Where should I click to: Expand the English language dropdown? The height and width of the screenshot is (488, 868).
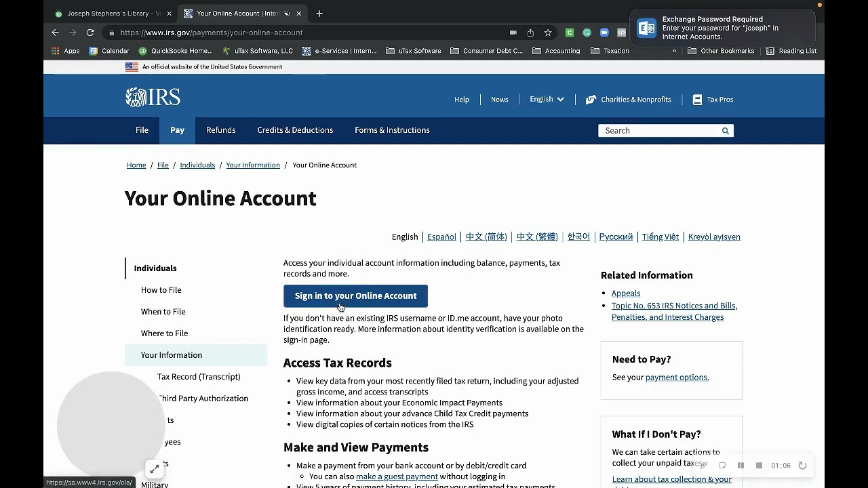547,100
